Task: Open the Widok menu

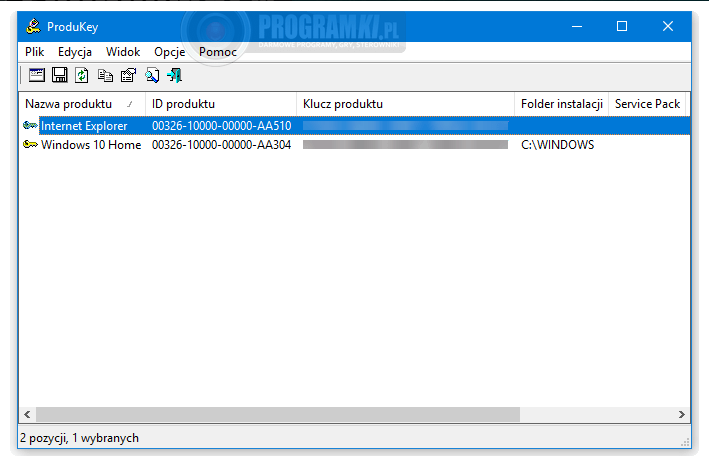Action: 123,52
